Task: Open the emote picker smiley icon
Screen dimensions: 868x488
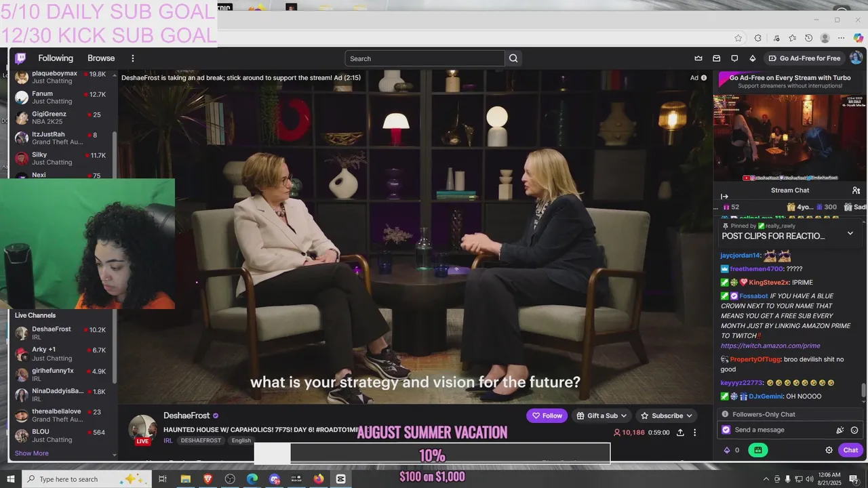Action: click(854, 430)
